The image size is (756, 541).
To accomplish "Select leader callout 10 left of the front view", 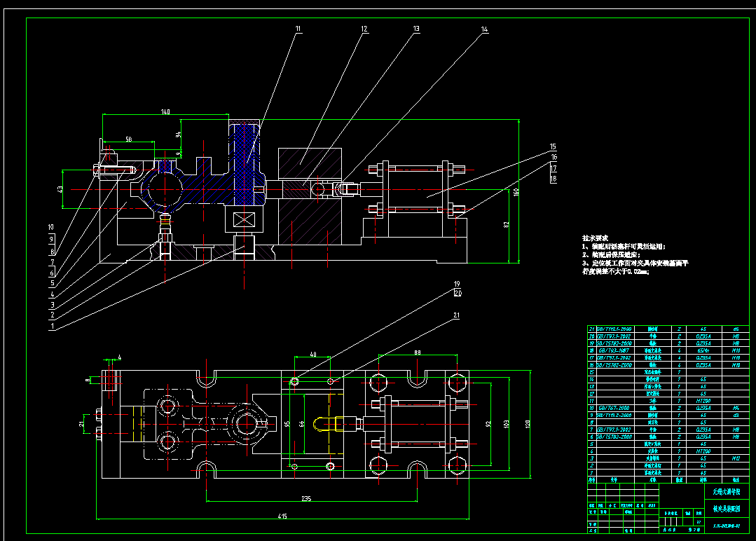I will [x=51, y=227].
